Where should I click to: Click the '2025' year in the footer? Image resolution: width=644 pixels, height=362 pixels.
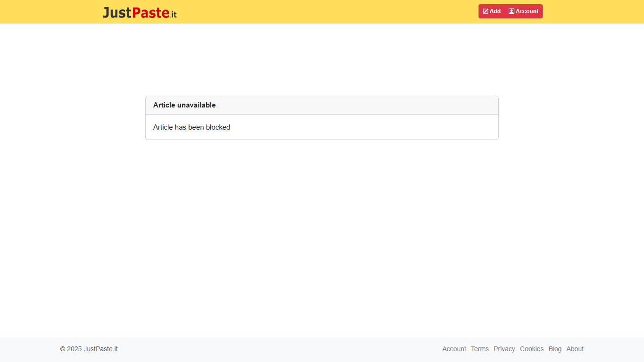74,349
